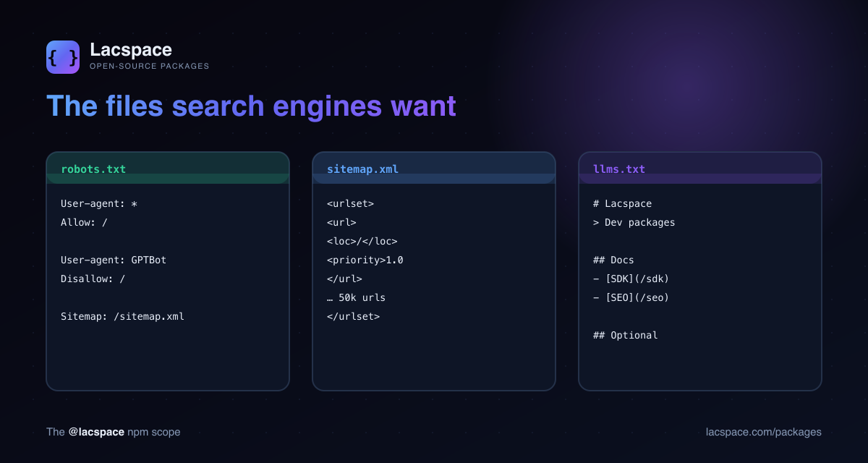Click the "# Lacspace" heading line
Screen dimensions: 868x463
[623, 204]
